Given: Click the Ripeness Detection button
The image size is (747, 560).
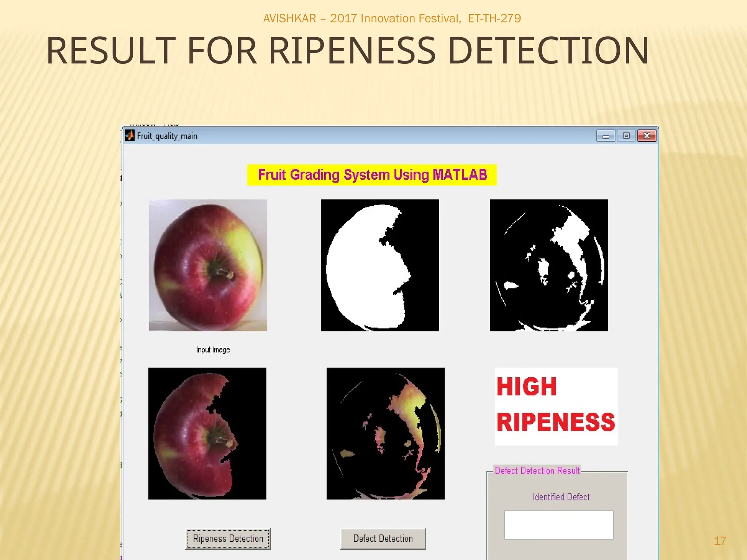Looking at the screenshot, I should pos(228,538).
